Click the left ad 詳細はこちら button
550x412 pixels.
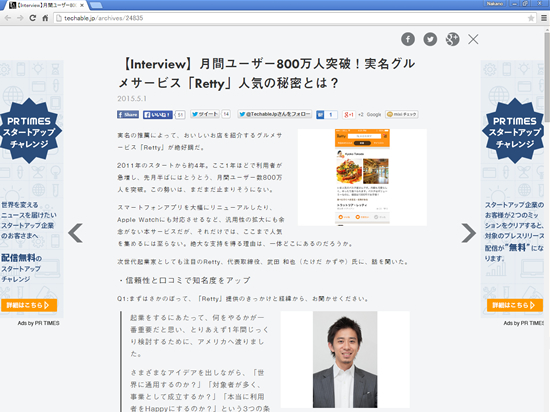click(29, 305)
